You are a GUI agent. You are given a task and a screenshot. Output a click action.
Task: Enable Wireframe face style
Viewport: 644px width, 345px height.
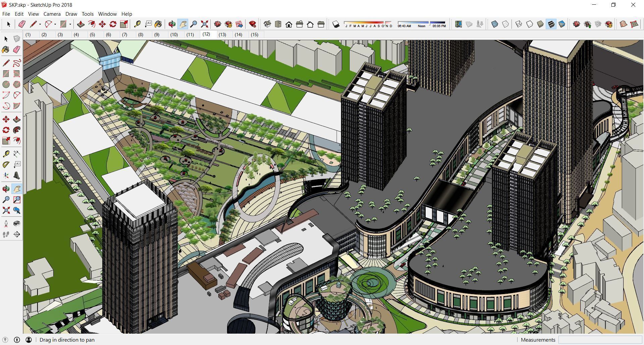click(519, 24)
